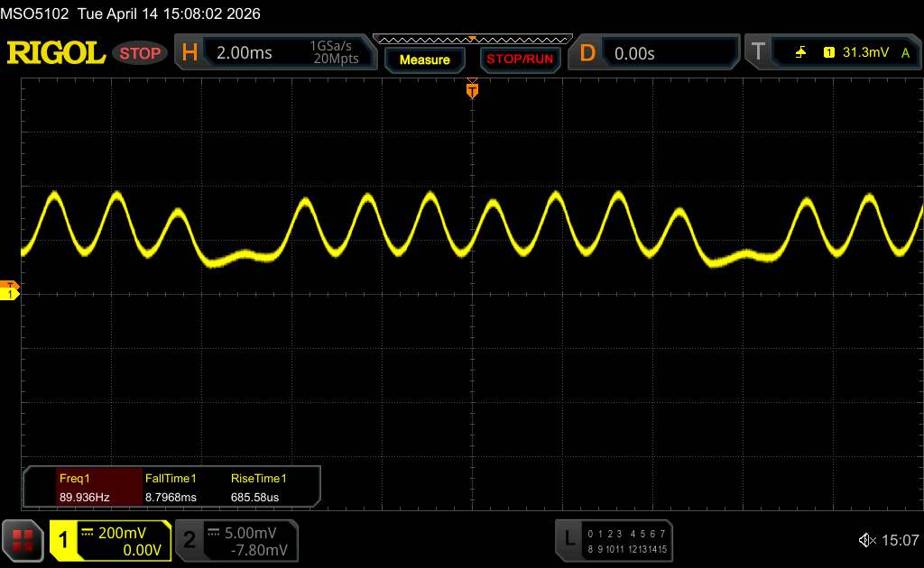Enable channel 2 with 5.00mV scale
Viewport: 924px width, 568px height.
coord(236,540)
